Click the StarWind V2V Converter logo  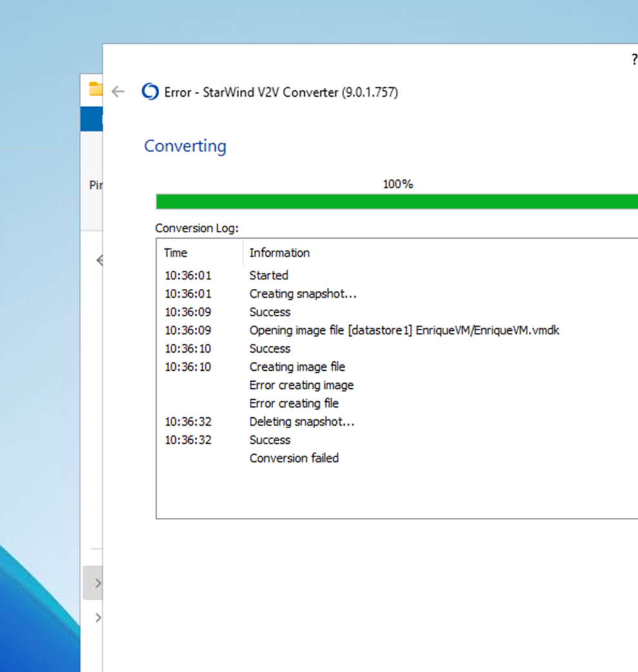pyautogui.click(x=150, y=92)
